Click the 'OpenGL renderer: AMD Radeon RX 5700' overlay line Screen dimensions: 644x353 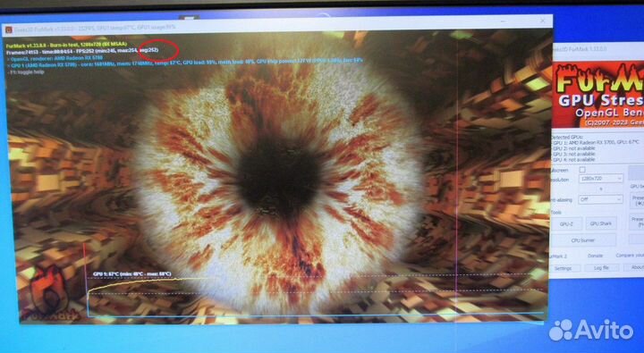[x=56, y=59]
